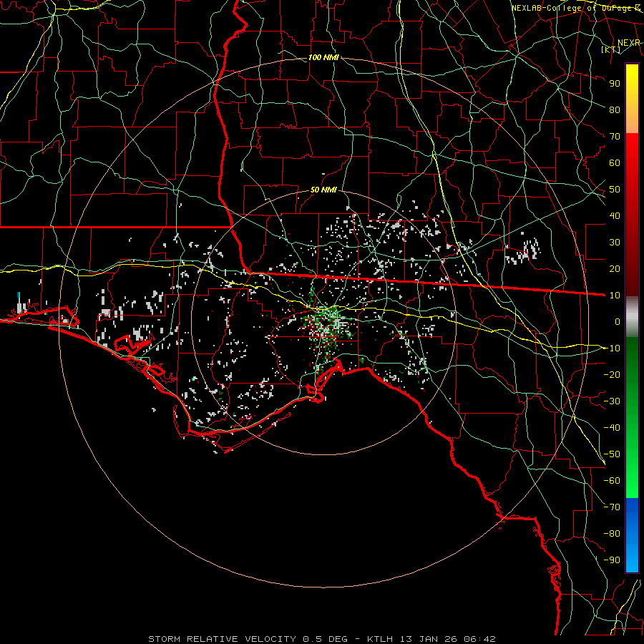Screen dimensions: 644x644
Task: Click the 40 value on velocity scale
Action: click(x=615, y=215)
